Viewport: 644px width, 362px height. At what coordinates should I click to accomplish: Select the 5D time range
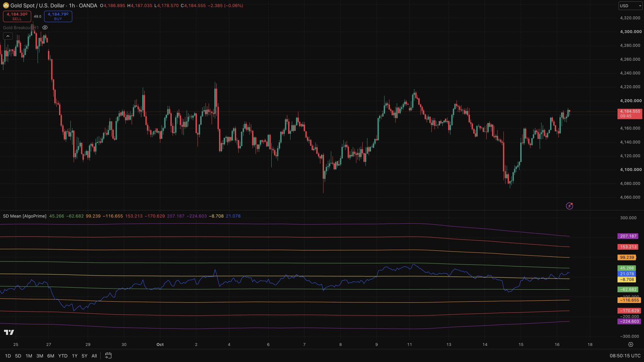(18, 356)
